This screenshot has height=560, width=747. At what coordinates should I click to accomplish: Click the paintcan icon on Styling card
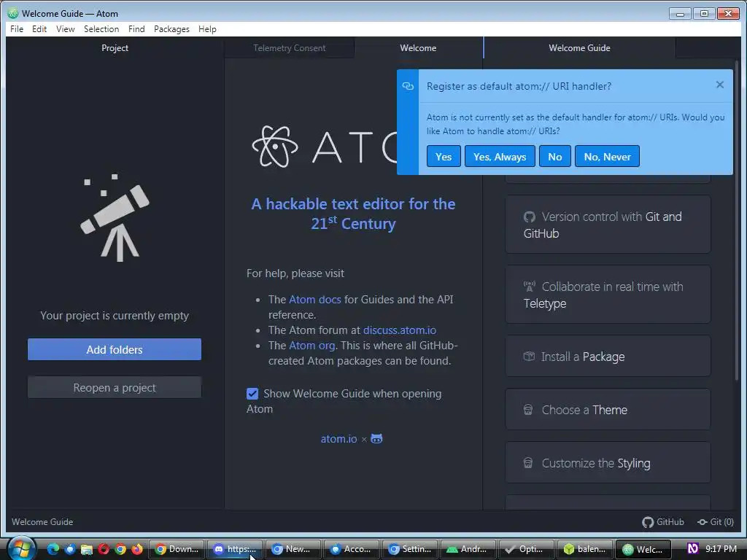coord(528,463)
